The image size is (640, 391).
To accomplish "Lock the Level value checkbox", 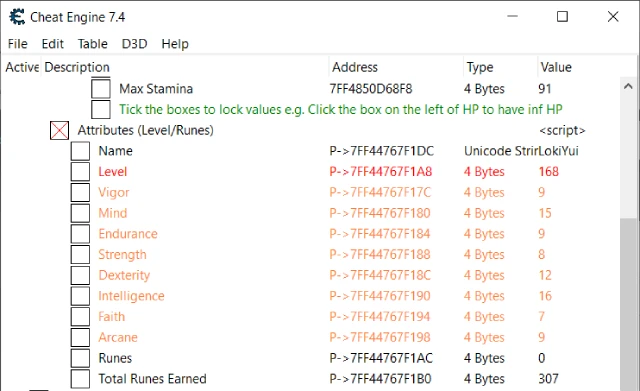I will pyautogui.click(x=80, y=172).
